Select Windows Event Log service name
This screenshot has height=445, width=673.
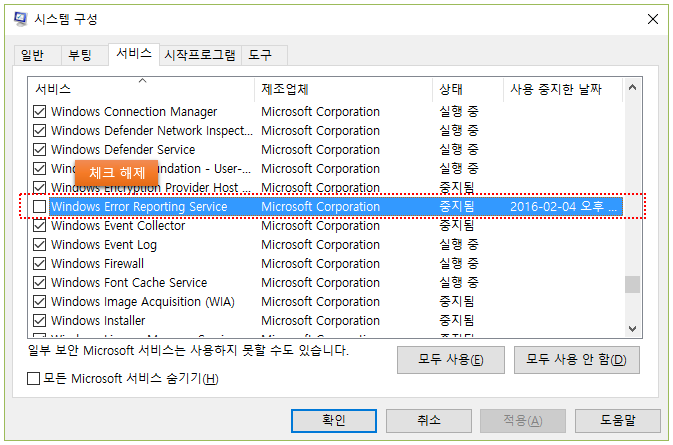click(104, 245)
